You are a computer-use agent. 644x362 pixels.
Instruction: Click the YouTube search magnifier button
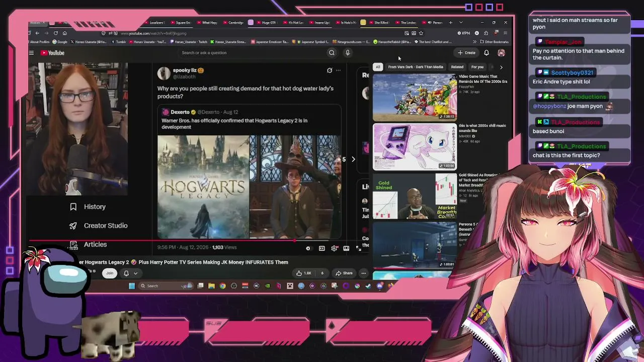click(332, 53)
